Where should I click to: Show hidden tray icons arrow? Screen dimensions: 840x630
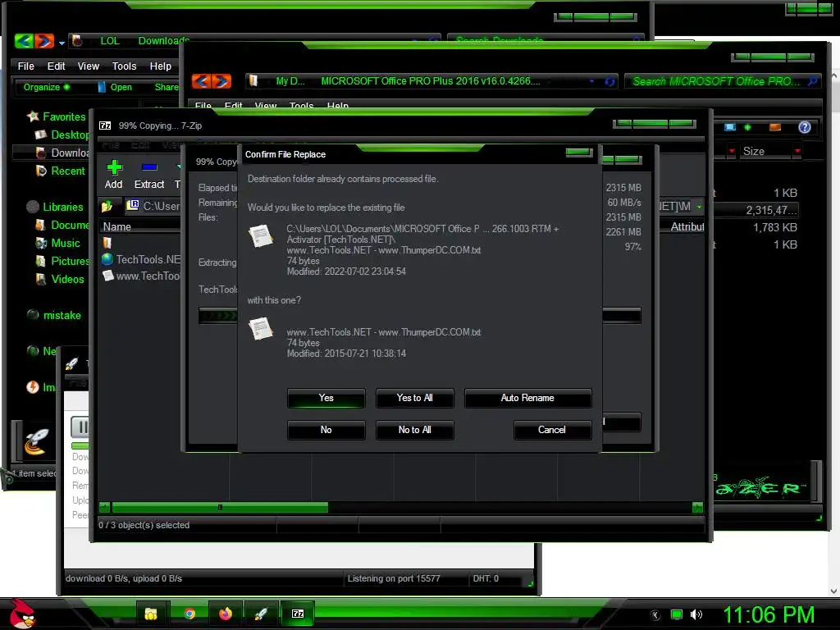click(x=655, y=615)
